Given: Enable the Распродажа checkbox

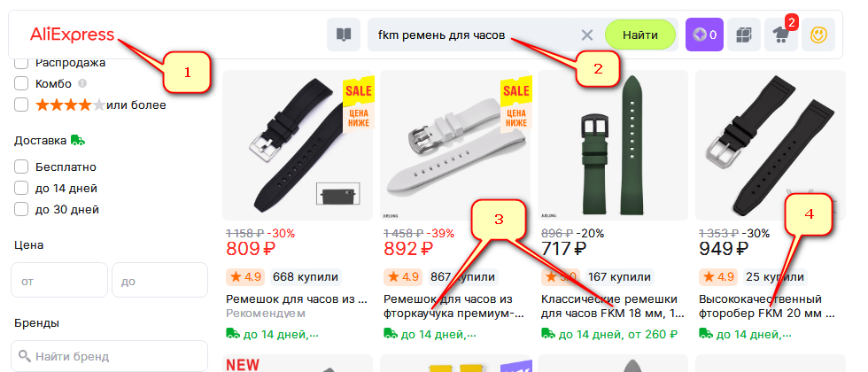Looking at the screenshot, I should 21,63.
